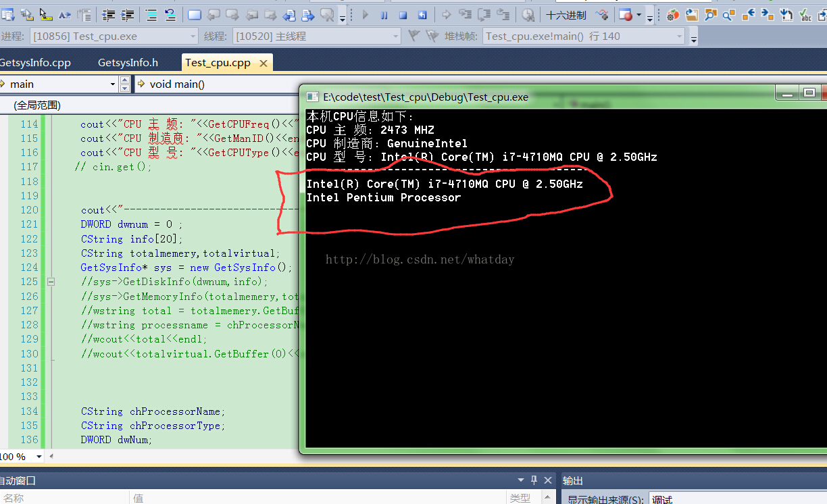
Task: Click the Decrease Line Indent icon
Action: (x=108, y=15)
